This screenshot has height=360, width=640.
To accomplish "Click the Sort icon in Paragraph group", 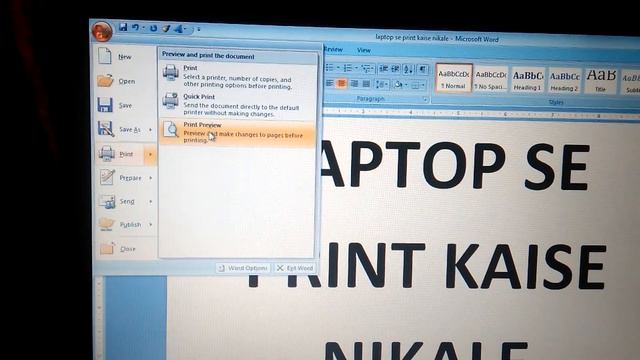I will [x=409, y=69].
